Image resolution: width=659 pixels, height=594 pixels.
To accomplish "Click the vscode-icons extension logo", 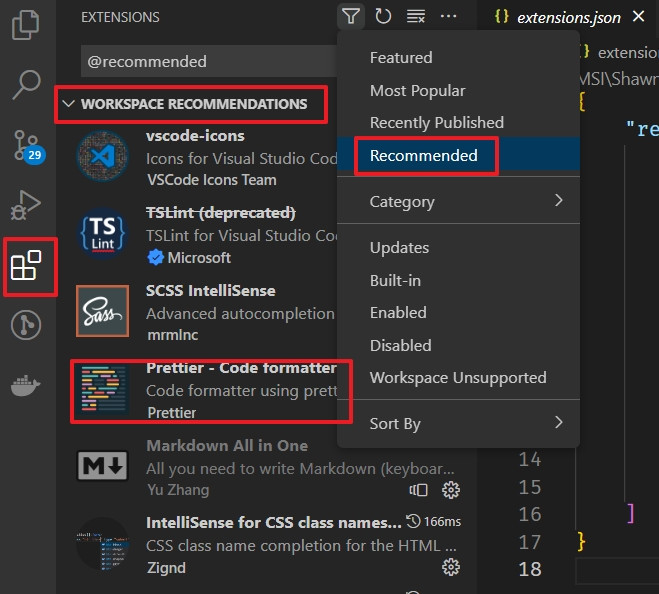I will click(x=103, y=156).
